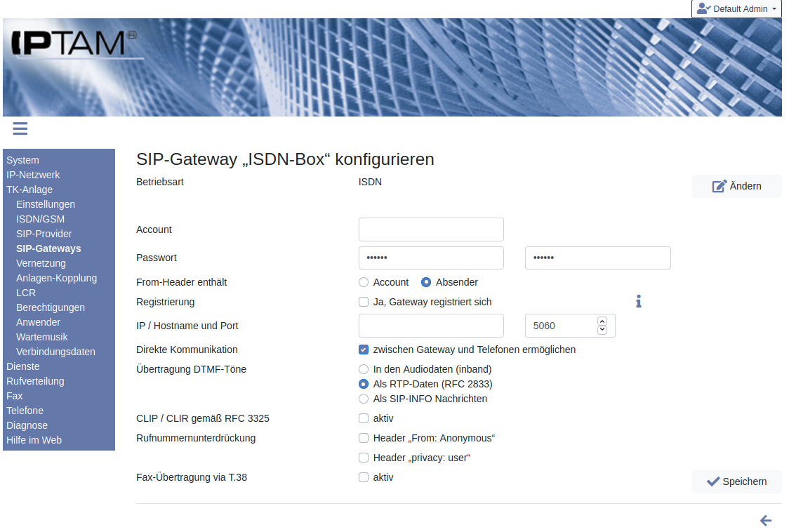Check Header 'privacy: user' option
Image resolution: width=796 pixels, height=532 pixels.
click(x=364, y=458)
